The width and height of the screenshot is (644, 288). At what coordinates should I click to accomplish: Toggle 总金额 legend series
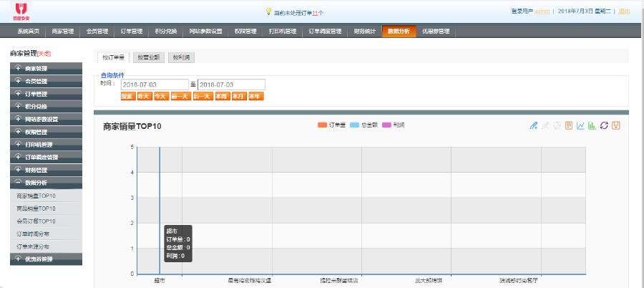point(365,125)
